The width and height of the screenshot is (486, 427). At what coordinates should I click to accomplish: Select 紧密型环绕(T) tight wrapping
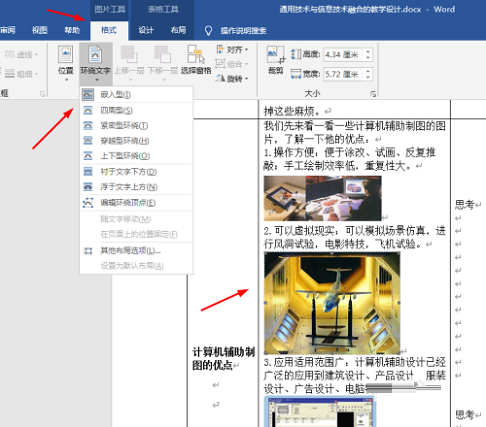pyautogui.click(x=136, y=125)
